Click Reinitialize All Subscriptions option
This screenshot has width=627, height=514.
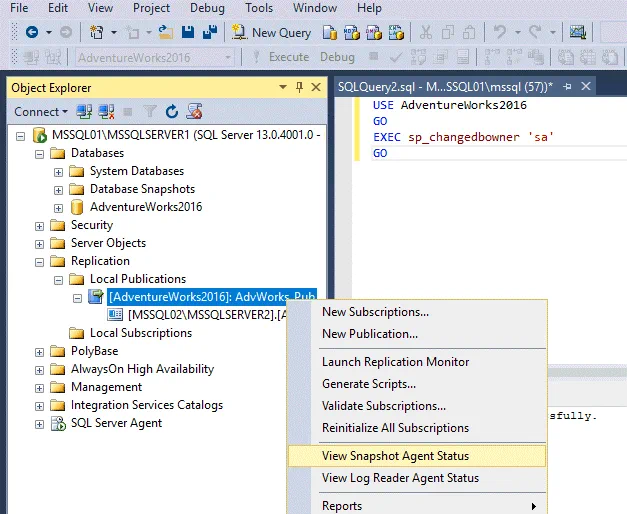click(x=395, y=428)
